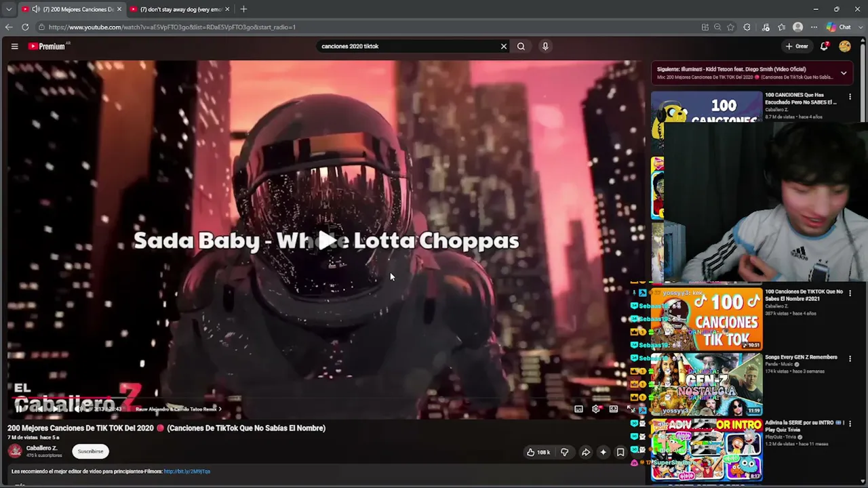Save video with the bookmark icon
Viewport: 868px width, 488px height.
point(620,452)
